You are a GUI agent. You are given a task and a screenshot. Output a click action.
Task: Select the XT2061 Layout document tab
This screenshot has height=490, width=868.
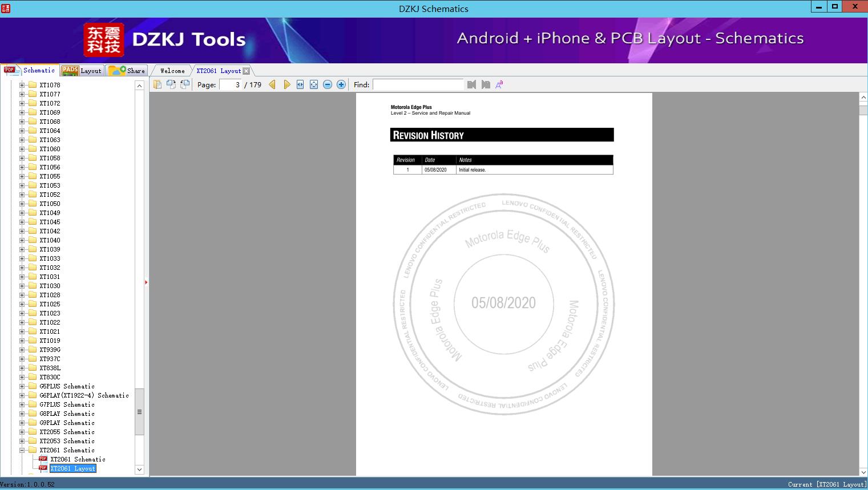click(x=219, y=71)
